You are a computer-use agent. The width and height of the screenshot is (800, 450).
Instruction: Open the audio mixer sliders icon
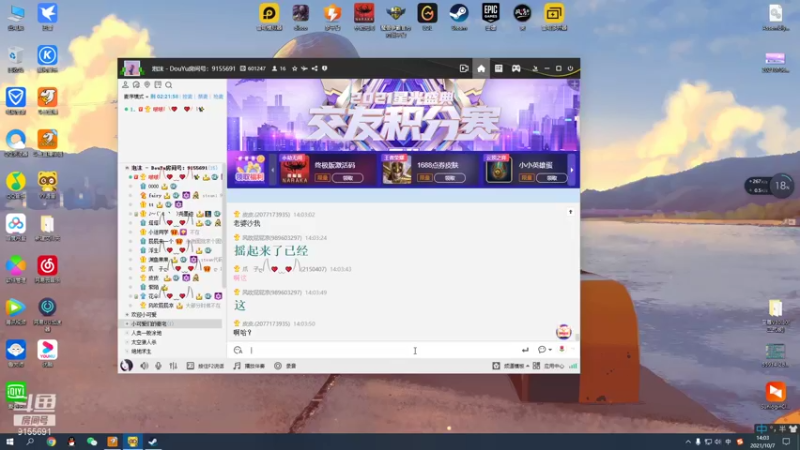pos(173,366)
